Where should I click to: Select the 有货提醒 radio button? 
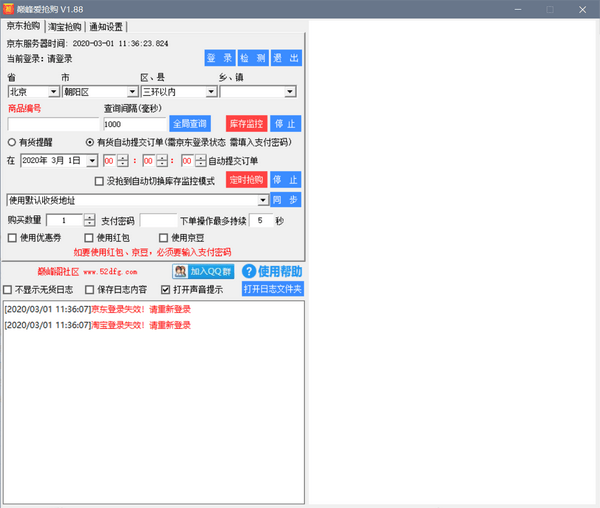pyautogui.click(x=12, y=142)
